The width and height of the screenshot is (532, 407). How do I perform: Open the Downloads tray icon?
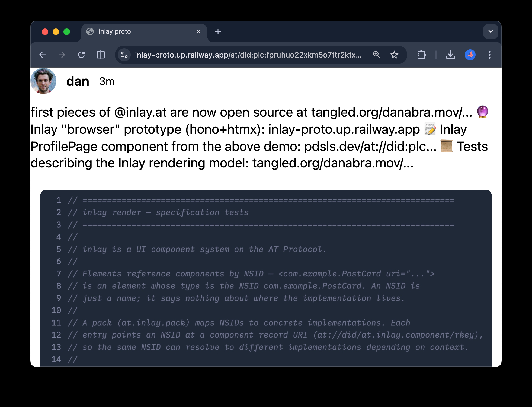tap(450, 55)
